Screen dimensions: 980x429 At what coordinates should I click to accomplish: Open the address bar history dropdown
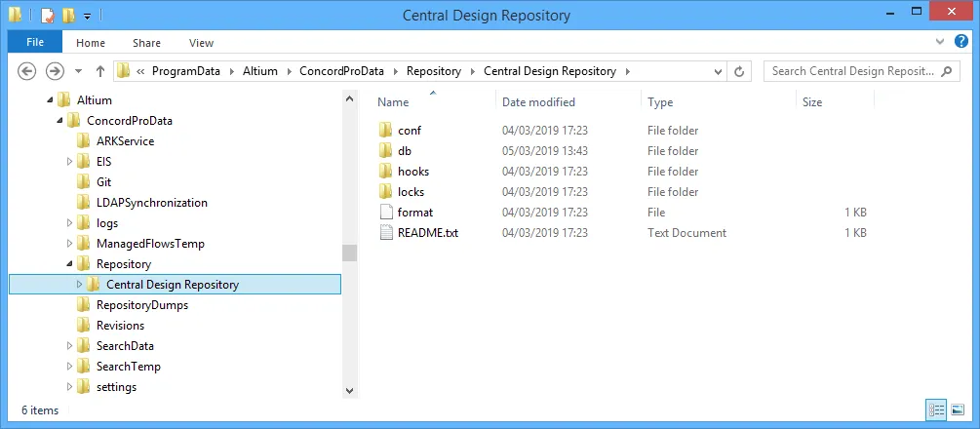pyautogui.click(x=718, y=72)
